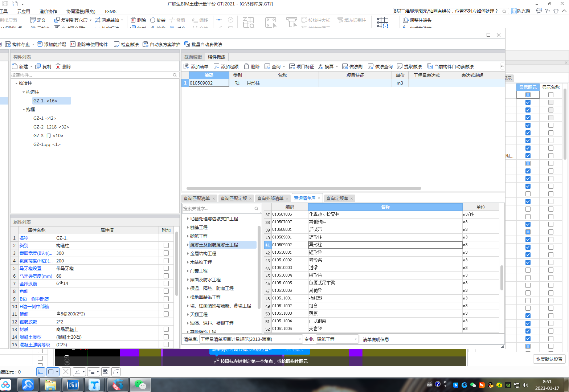This screenshot has width=569, height=392.
Task: Expand 地基处理与边坡支护工程 category
Action: coord(188,219)
